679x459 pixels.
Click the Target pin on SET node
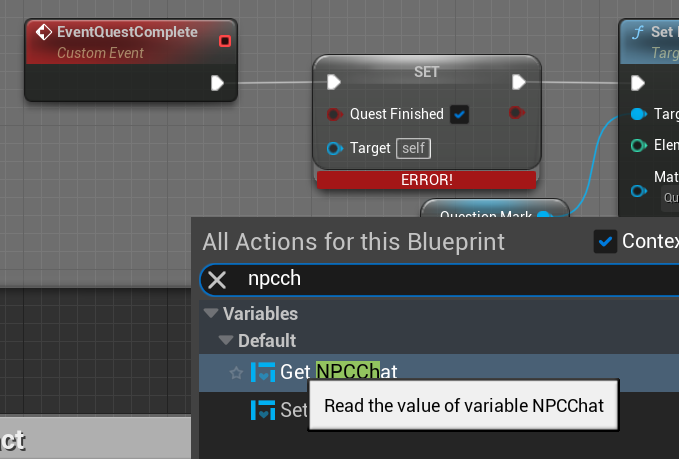pyautogui.click(x=335, y=149)
